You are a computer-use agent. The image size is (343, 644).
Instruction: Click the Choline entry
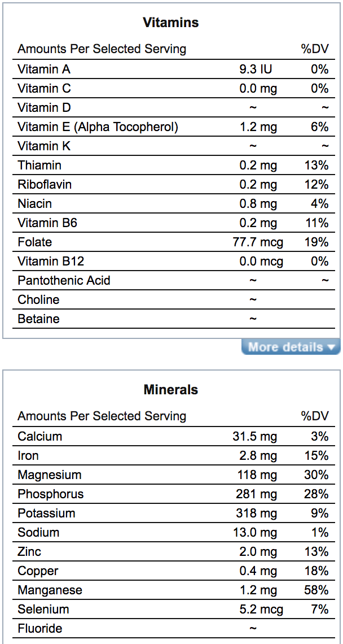(x=37, y=299)
